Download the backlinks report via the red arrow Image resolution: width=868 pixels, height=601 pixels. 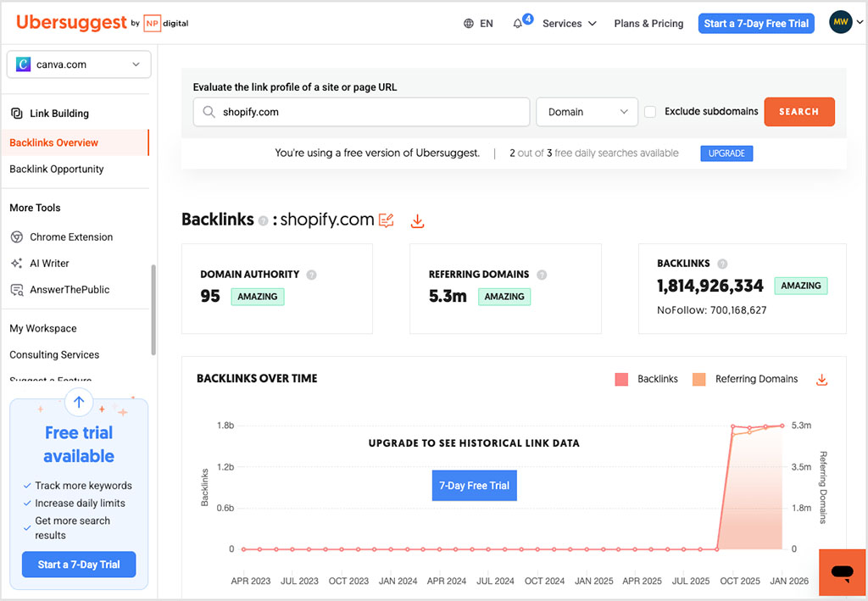[416, 220]
